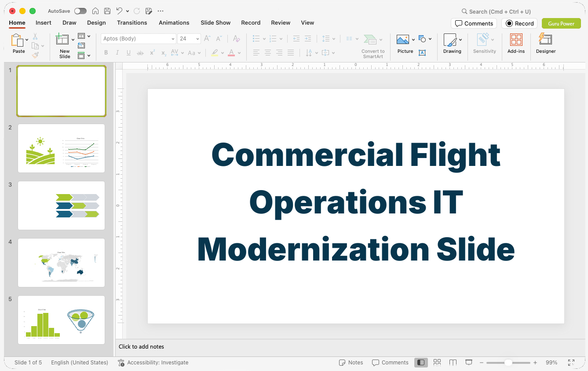This screenshot has width=588, height=371.
Task: Open the Undo history dropdown arrow
Action: pos(128,11)
